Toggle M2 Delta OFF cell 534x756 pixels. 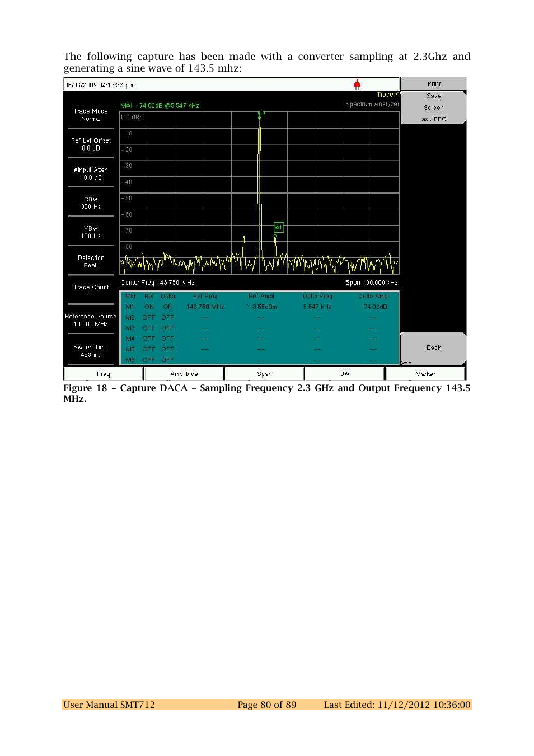click(x=168, y=317)
